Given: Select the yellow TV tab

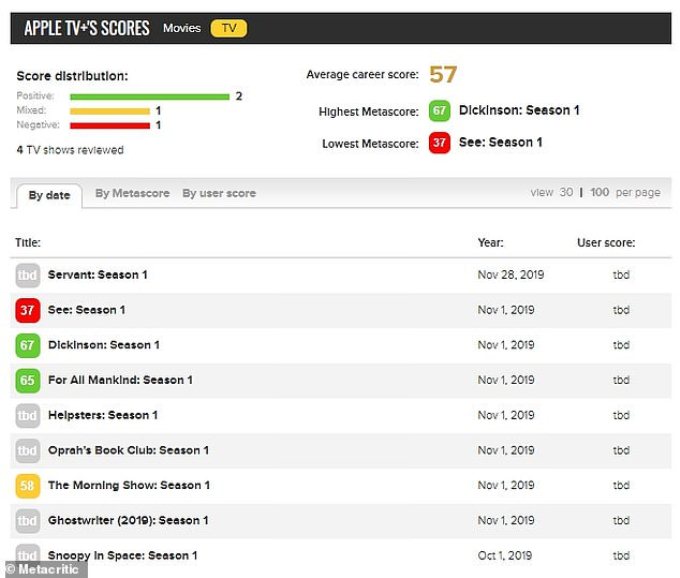Looking at the screenshot, I should click(229, 28).
